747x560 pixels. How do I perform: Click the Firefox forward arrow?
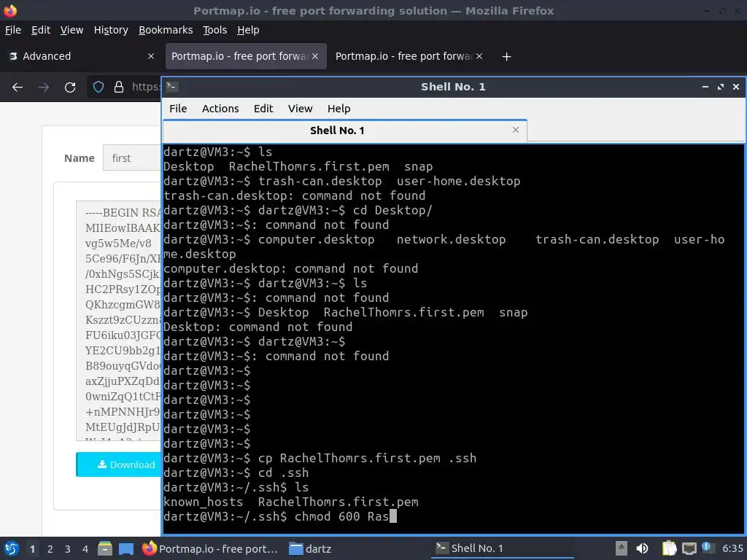44,87
